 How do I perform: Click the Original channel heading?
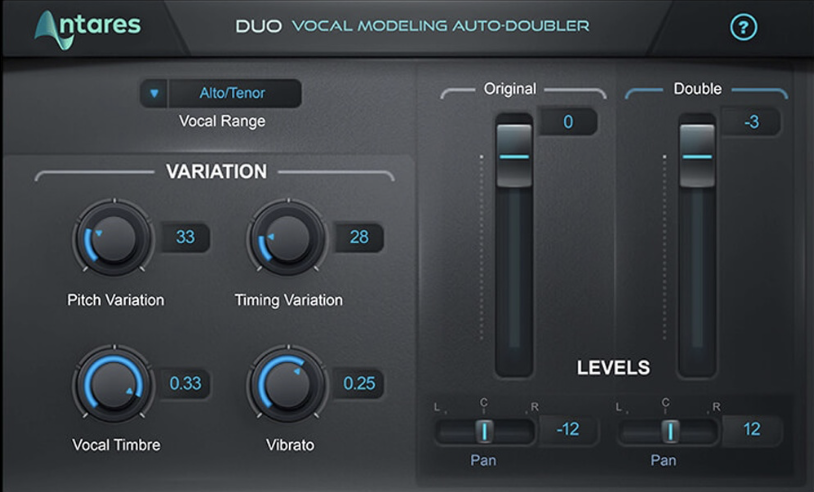510,89
